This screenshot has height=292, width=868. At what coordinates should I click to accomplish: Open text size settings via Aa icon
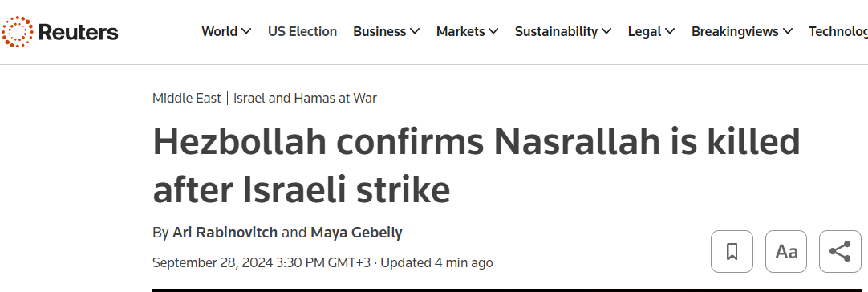(x=786, y=252)
